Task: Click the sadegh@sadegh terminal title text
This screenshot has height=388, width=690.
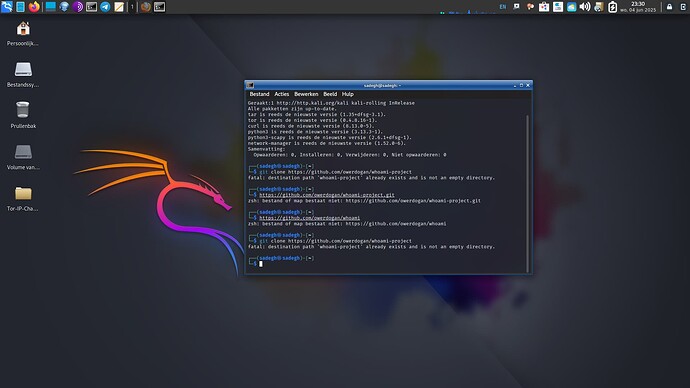Action: point(382,85)
